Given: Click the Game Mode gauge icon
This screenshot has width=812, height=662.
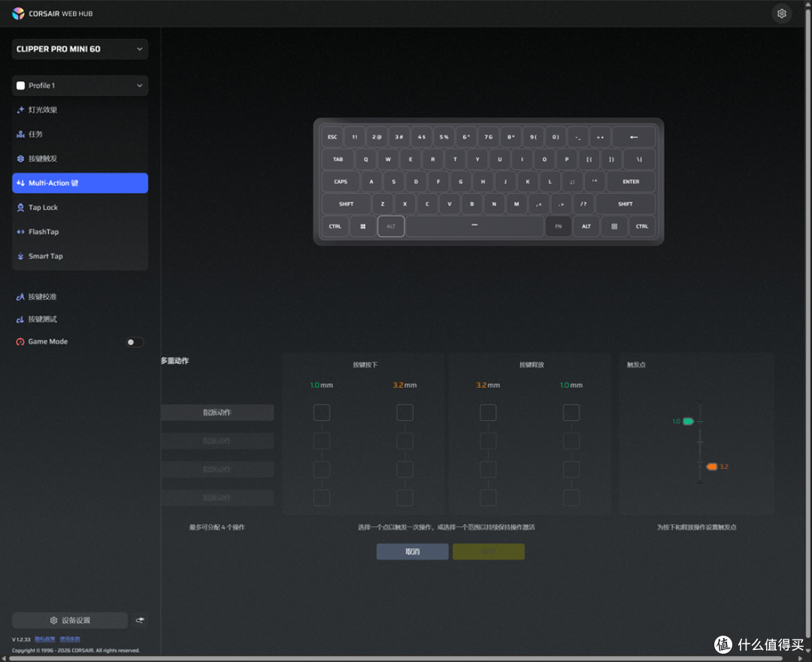Looking at the screenshot, I should pos(20,342).
